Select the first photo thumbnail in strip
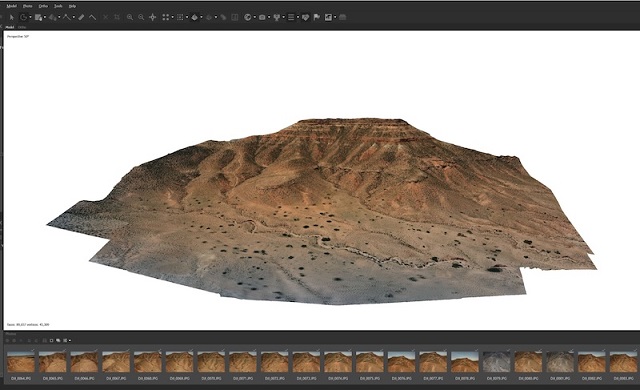The width and height of the screenshot is (640, 390). point(21,361)
